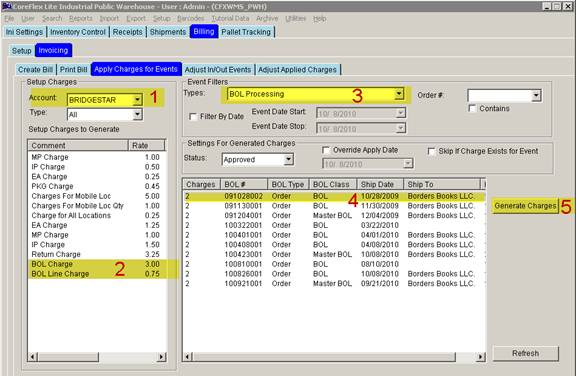Click BOL grid right scroll arrow
The width and height of the screenshot is (576, 376).
tap(480, 357)
